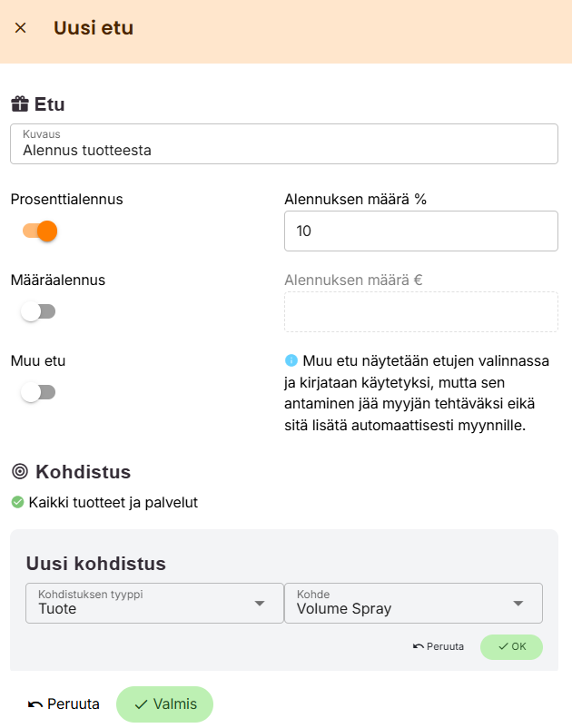The image size is (572, 728).
Task: Close the Uusi etu dialog
Action: 21,28
